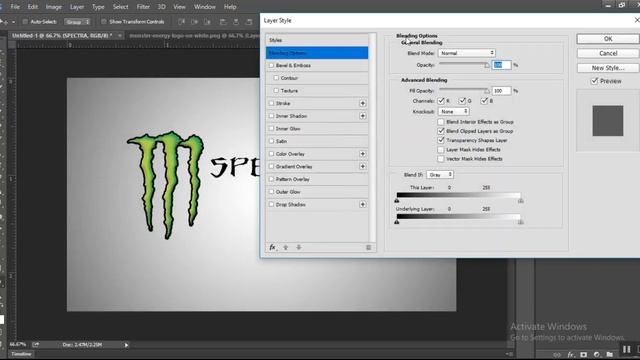Screen dimensions: 640x360
Task: Toggle Show Transform Controls checkbox
Action: pos(104,22)
